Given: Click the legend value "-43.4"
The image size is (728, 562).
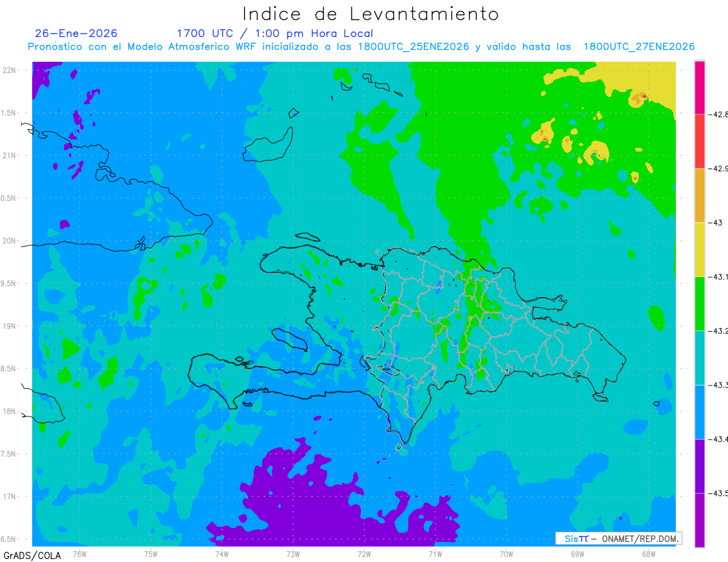Looking at the screenshot, I should click(x=718, y=439).
